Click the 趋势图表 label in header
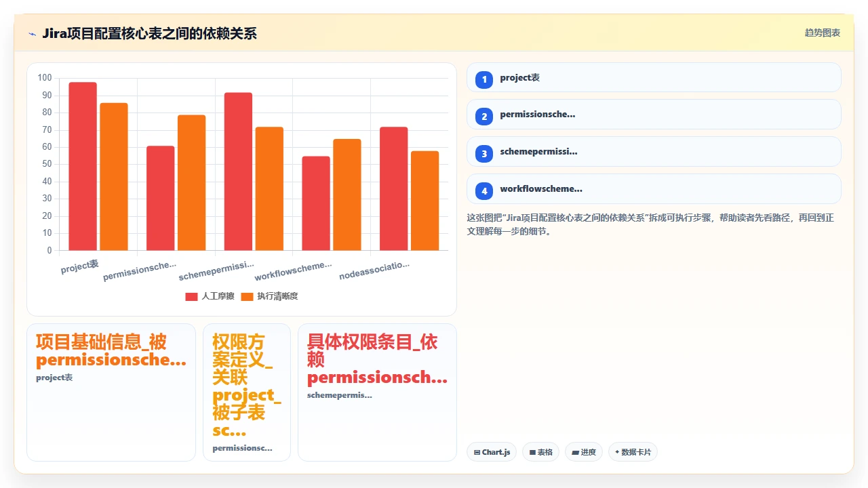Screen dimensions: 868x488 [823, 33]
